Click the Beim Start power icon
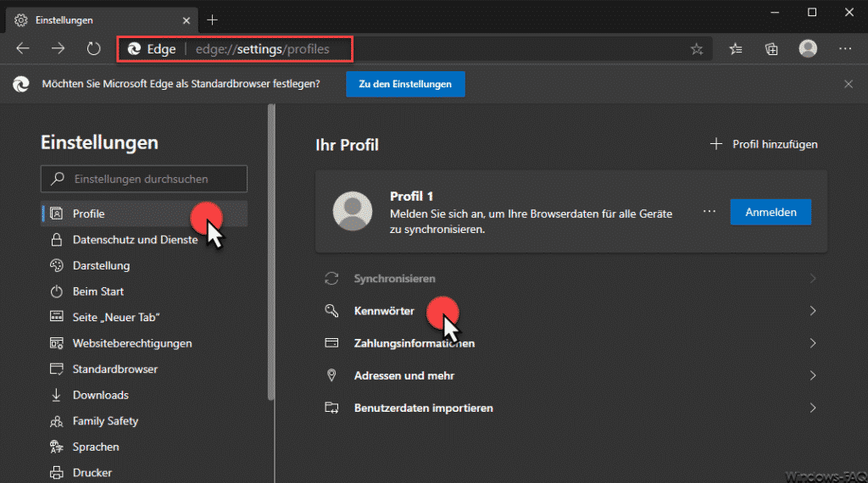 tap(57, 291)
